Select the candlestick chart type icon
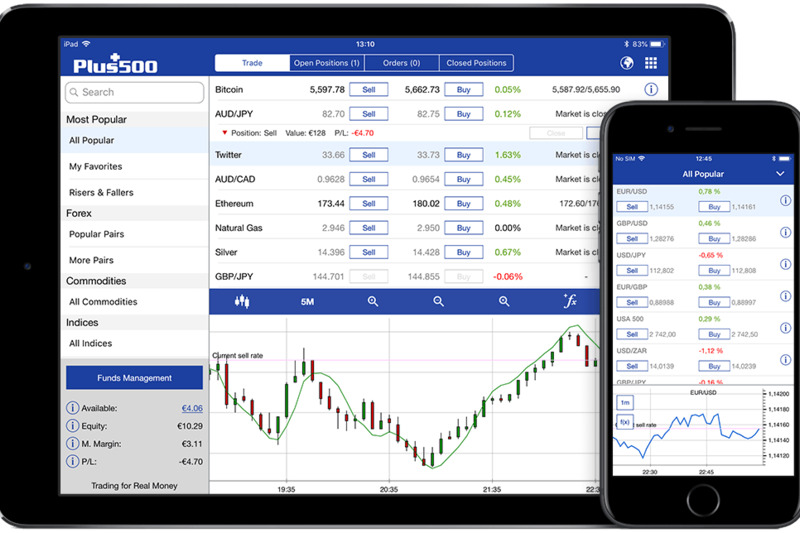Image resolution: width=800 pixels, height=533 pixels. [x=241, y=301]
